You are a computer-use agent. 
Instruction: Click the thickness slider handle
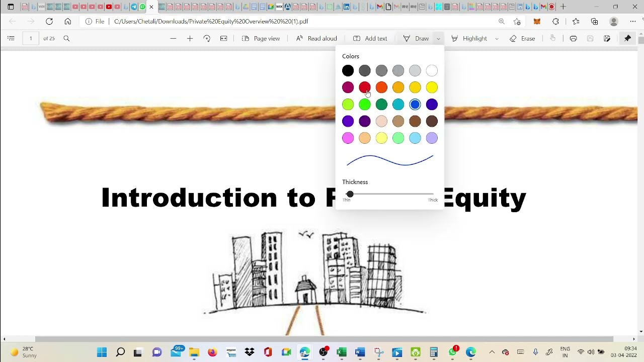click(x=350, y=194)
